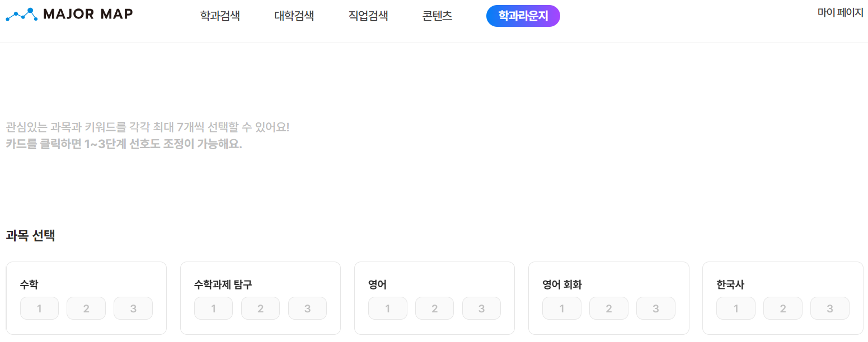Click the 한국사 subject card
Image resolution: width=868 pixels, height=342 pixels.
(782, 284)
